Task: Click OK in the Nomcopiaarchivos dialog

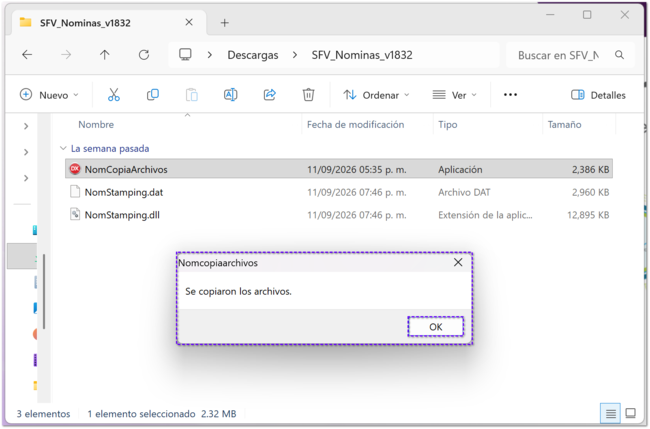Action: click(435, 327)
